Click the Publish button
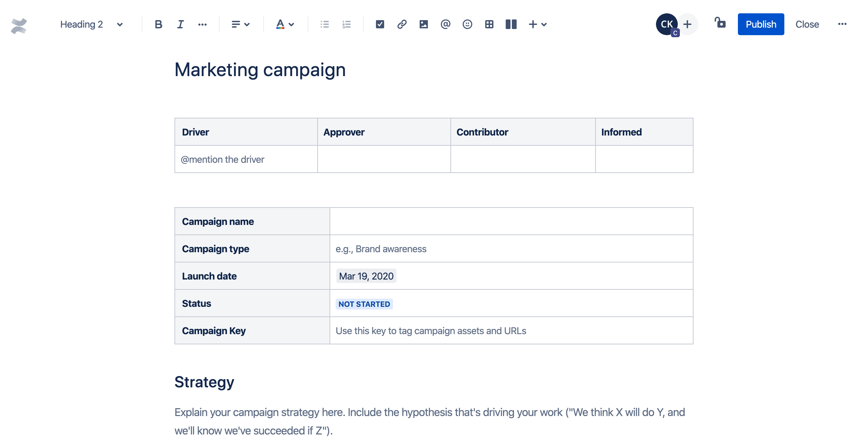 pos(761,24)
